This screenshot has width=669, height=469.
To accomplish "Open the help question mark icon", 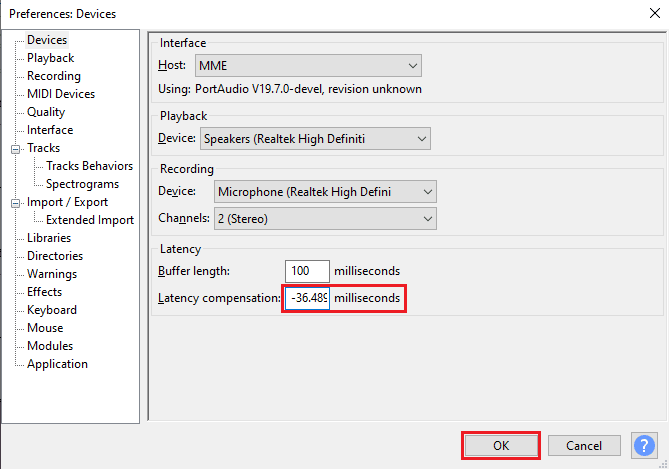I will pyautogui.click(x=644, y=446).
